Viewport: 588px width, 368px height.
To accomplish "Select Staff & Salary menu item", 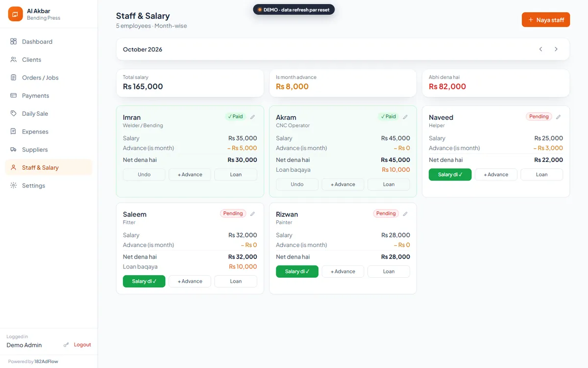I will click(49, 168).
